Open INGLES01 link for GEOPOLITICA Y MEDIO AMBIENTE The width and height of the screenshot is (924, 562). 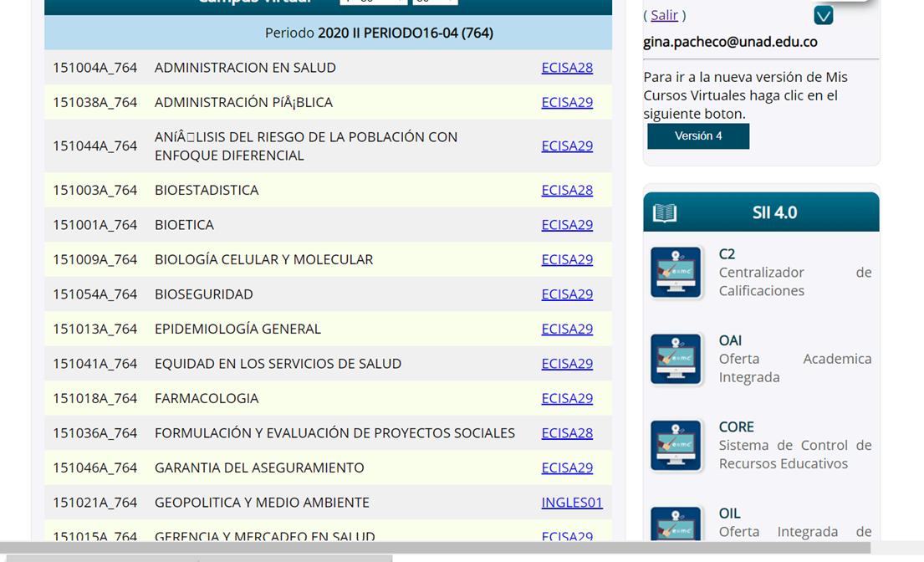572,503
